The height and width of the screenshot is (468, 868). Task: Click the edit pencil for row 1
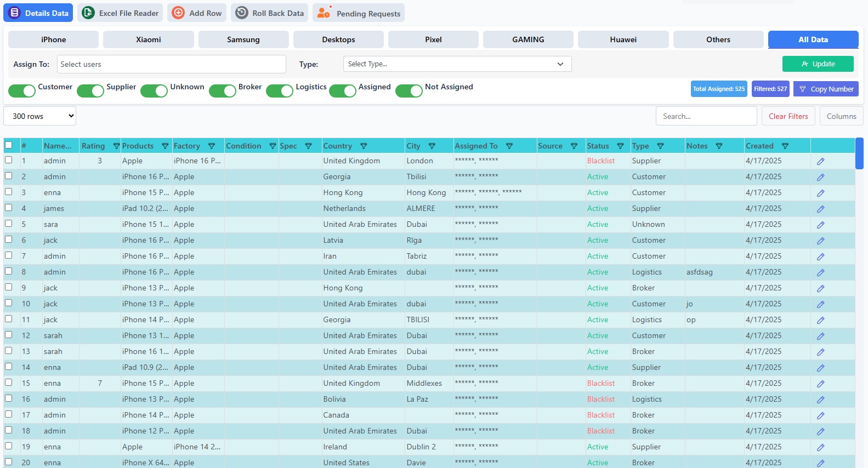820,161
